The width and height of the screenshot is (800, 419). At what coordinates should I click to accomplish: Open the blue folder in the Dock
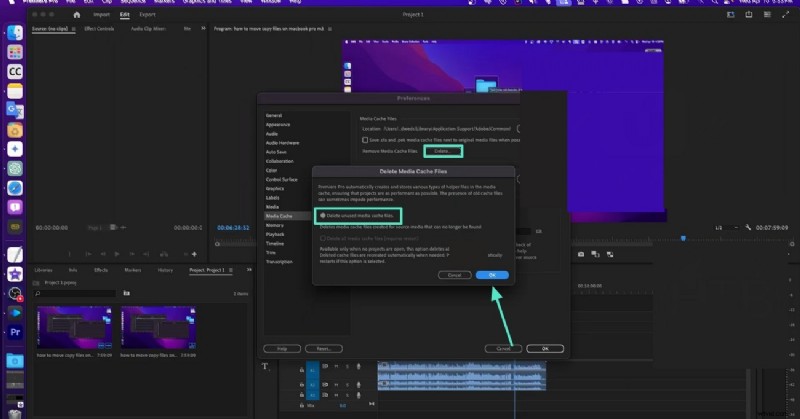point(15,361)
